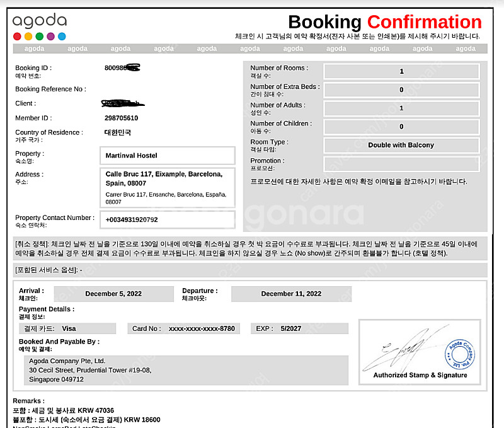This screenshot has height=428, width=504.
Task: Click the "Authorized Stamp & Signature" caption
Action: tap(420, 375)
